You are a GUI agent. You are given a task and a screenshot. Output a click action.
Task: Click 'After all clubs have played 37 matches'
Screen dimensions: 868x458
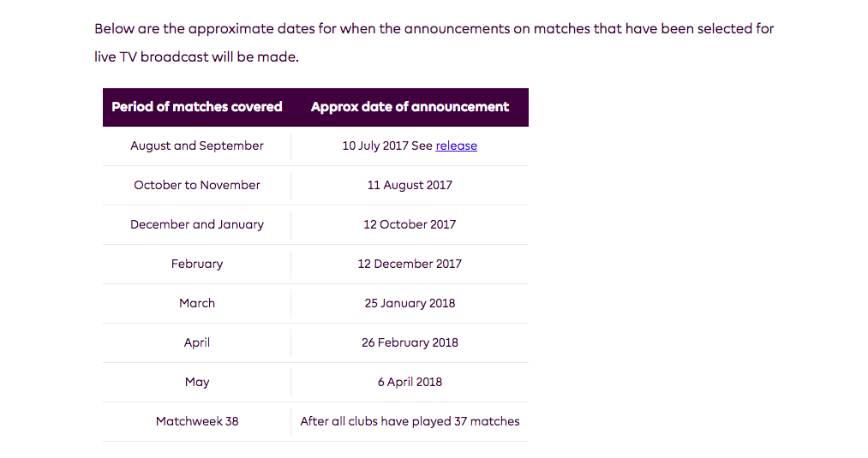click(410, 421)
